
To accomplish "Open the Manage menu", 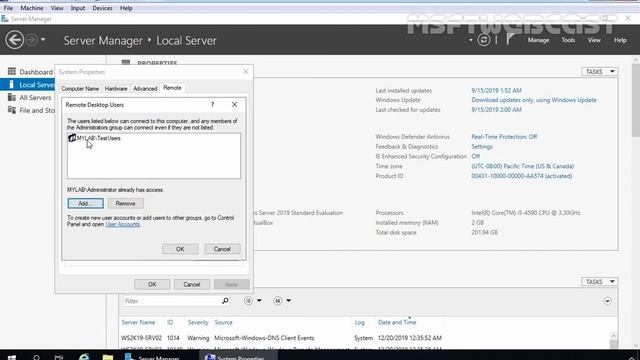I will [x=538, y=40].
